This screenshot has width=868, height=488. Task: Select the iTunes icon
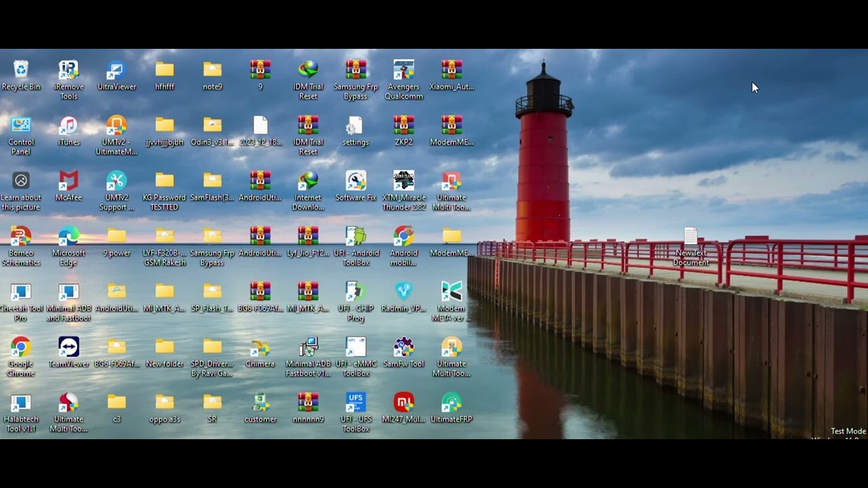[68, 126]
